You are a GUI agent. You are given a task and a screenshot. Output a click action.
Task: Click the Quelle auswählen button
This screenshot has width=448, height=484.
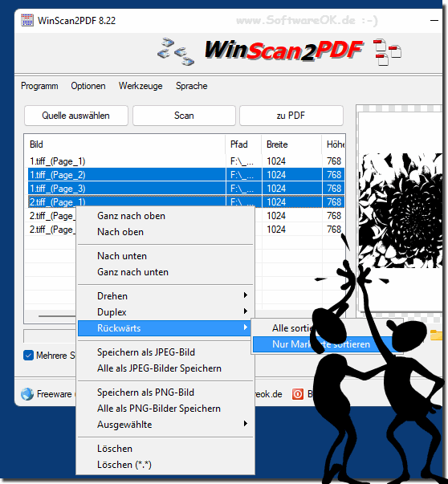click(76, 116)
